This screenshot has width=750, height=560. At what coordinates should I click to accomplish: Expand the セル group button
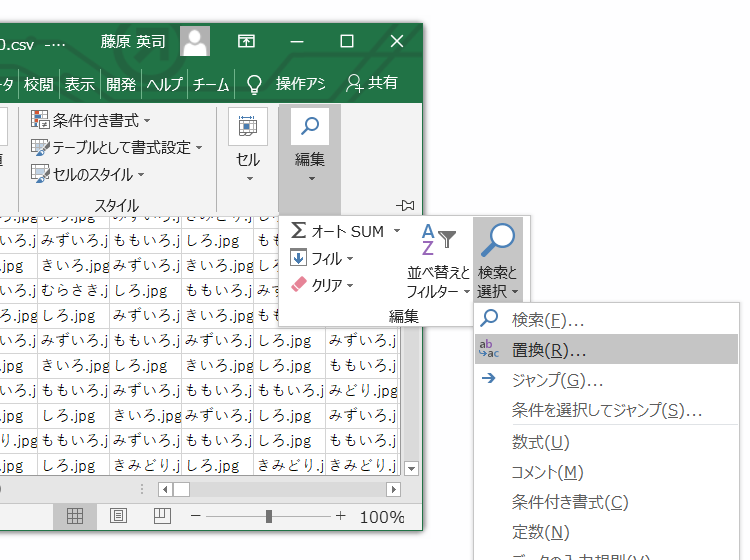tap(248, 146)
